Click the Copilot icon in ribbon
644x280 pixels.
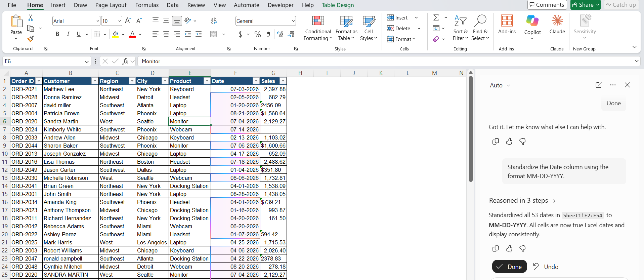(x=532, y=28)
